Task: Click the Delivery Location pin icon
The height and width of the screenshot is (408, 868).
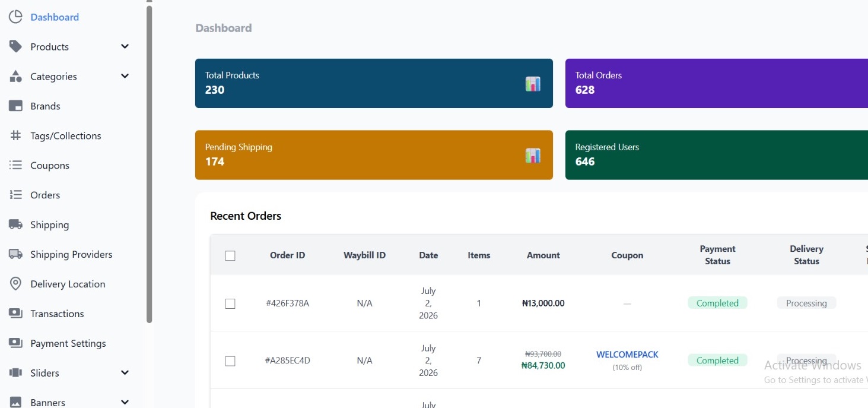Action: pyautogui.click(x=15, y=284)
